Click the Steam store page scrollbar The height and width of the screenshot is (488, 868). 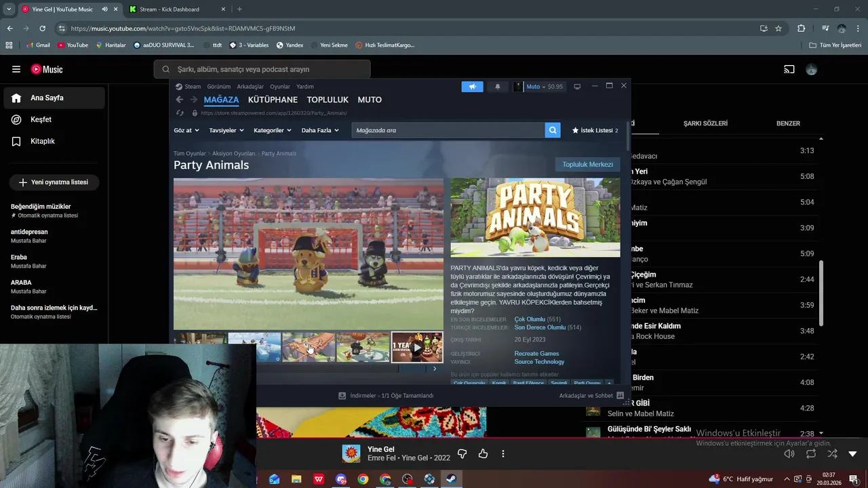(x=628, y=136)
